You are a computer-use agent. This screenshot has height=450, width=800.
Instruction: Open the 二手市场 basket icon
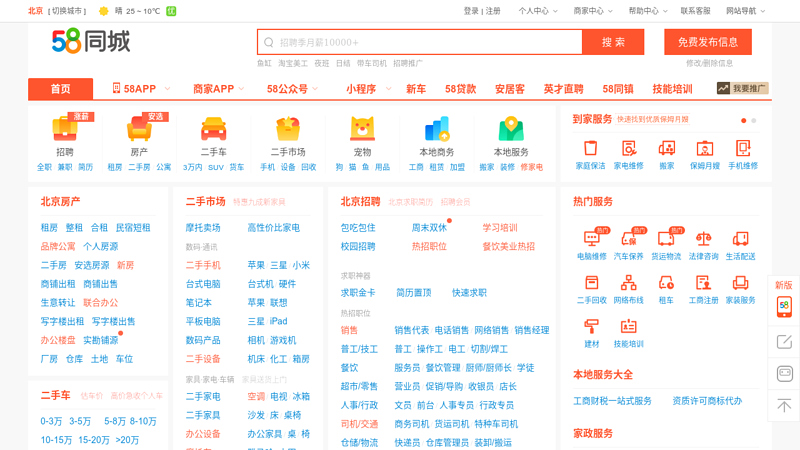click(x=288, y=129)
